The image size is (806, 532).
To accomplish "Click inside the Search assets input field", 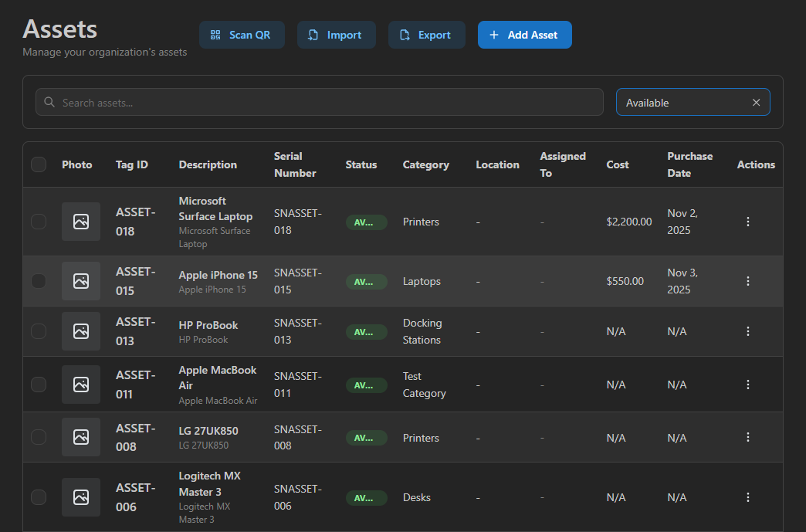I will click(x=309, y=101).
